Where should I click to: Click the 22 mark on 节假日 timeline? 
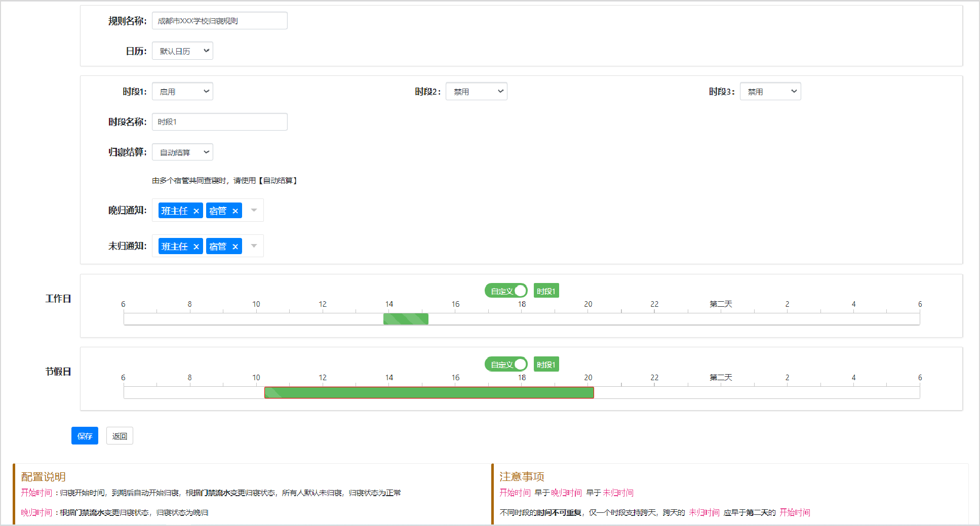click(x=654, y=378)
